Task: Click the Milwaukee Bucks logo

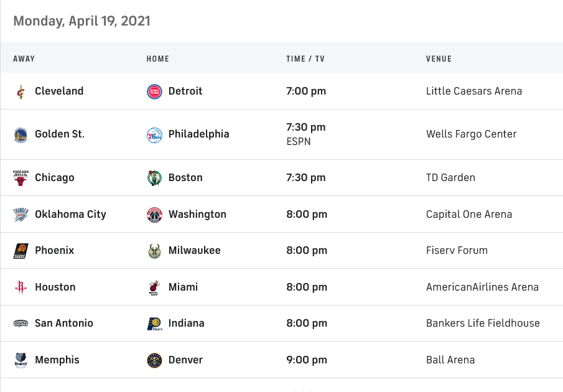Action: [x=154, y=251]
